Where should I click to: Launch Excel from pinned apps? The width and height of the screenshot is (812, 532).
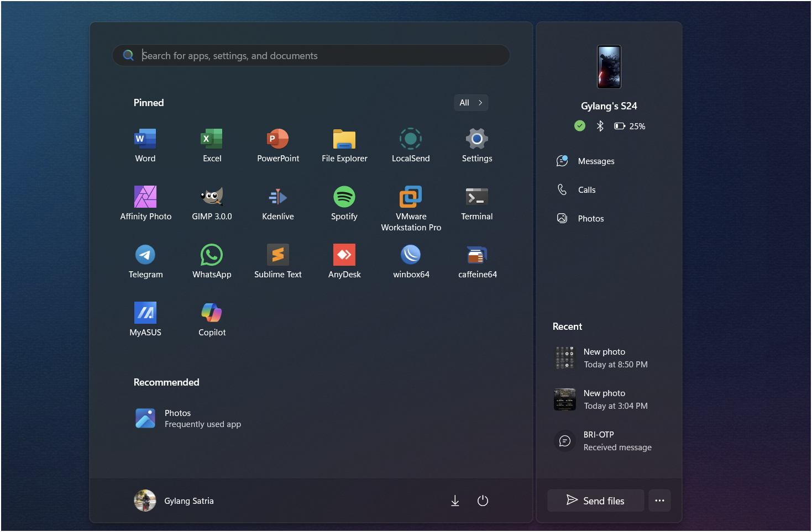[212, 145]
